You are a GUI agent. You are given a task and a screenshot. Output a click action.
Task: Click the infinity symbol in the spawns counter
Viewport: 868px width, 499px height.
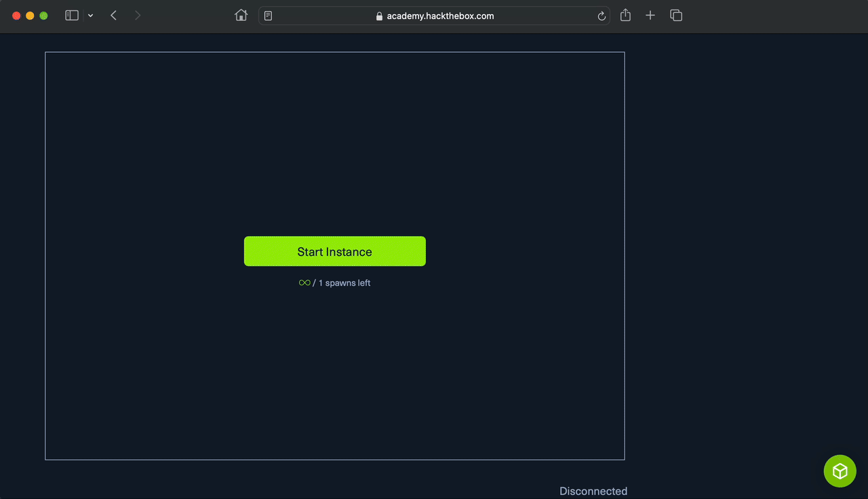tap(304, 283)
